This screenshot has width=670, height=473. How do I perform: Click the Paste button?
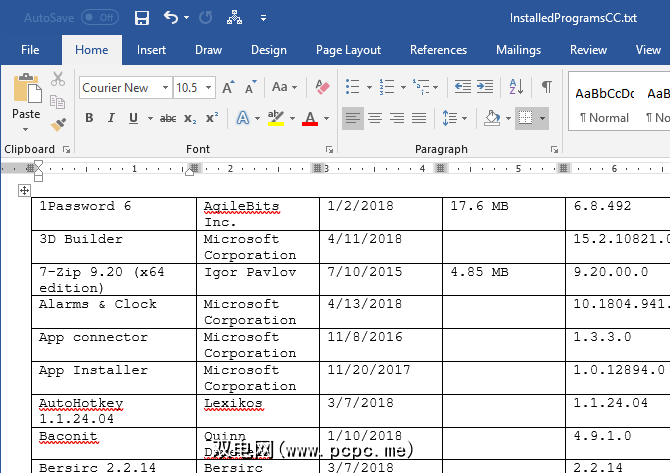click(x=26, y=96)
